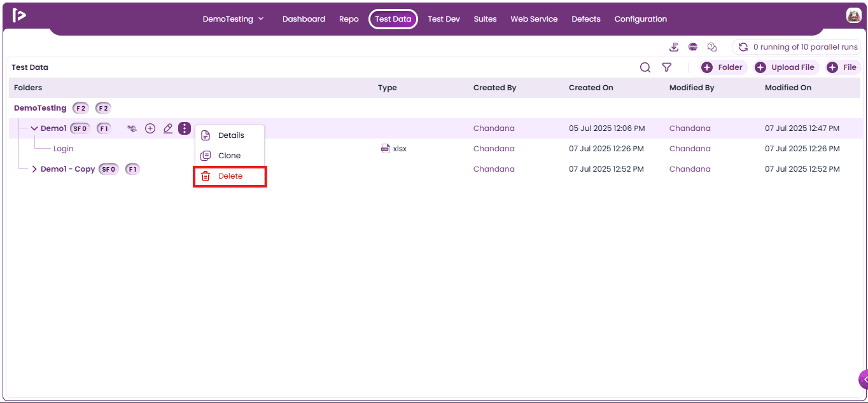The width and height of the screenshot is (868, 403).
Task: Click the round striped icon beside the help chat
Action: (693, 47)
